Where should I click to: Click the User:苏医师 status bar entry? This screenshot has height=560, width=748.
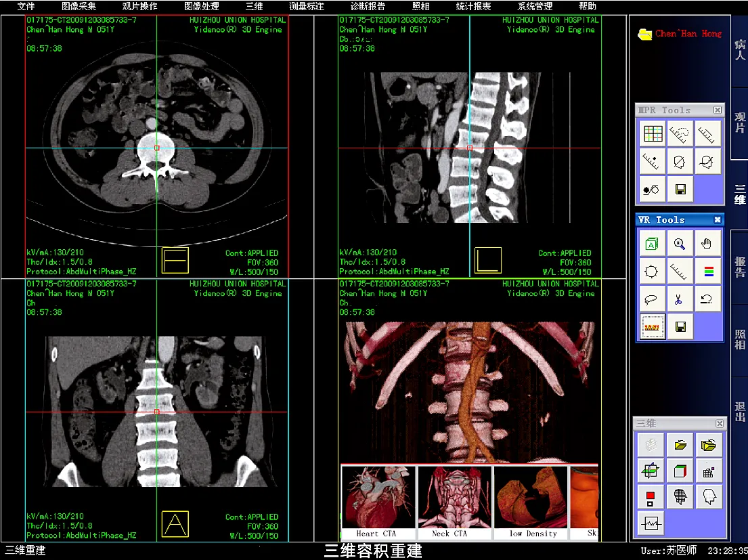click(x=668, y=551)
